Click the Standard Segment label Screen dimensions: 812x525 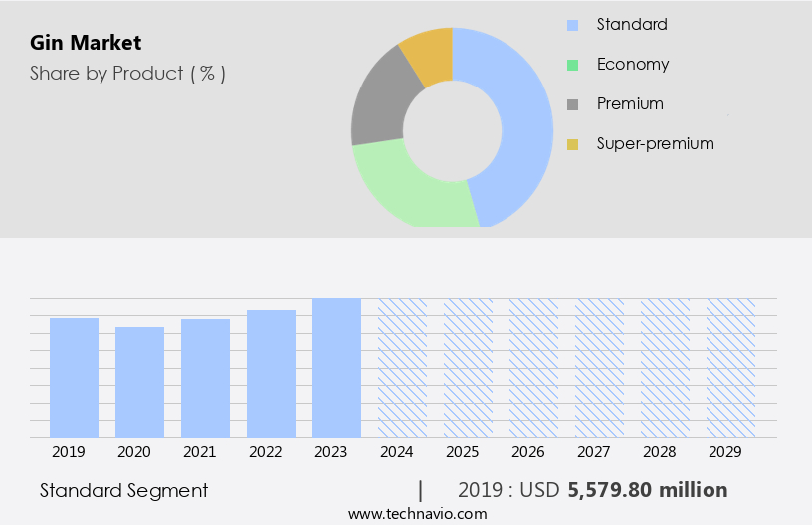pos(123,490)
